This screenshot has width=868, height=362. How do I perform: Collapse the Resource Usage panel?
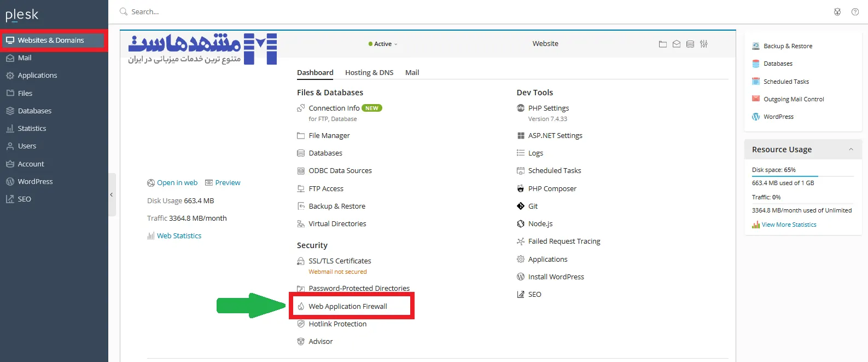point(850,150)
